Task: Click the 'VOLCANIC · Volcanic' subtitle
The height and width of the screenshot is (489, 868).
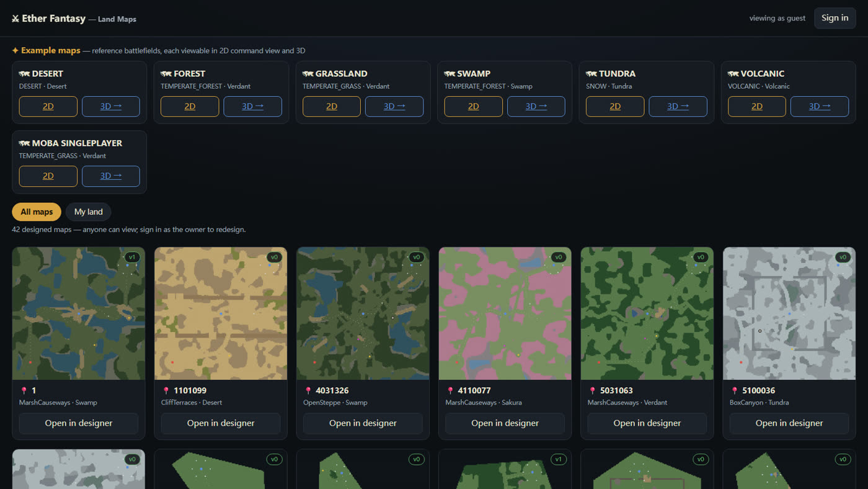Action: coord(759,86)
